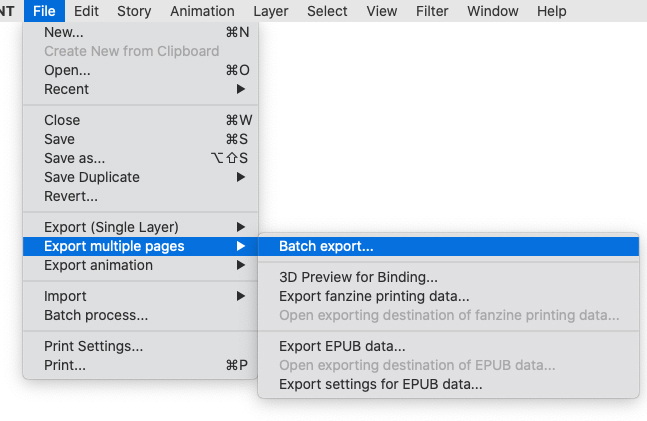Screen dimensions: 647x421
Task: Click New in the File menu
Action: [x=62, y=32]
